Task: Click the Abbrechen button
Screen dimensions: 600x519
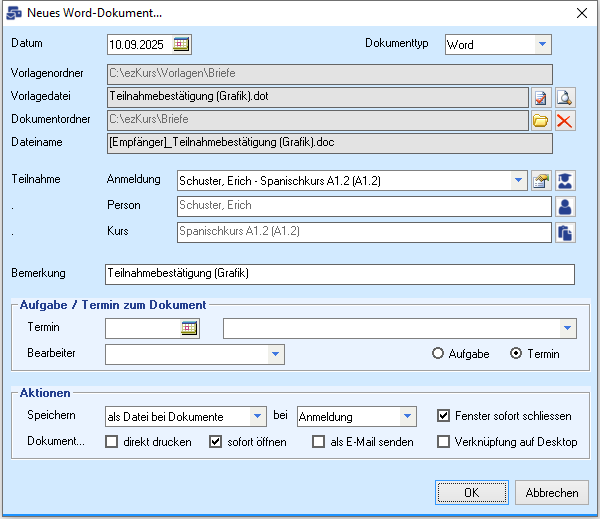Action: coord(552,493)
